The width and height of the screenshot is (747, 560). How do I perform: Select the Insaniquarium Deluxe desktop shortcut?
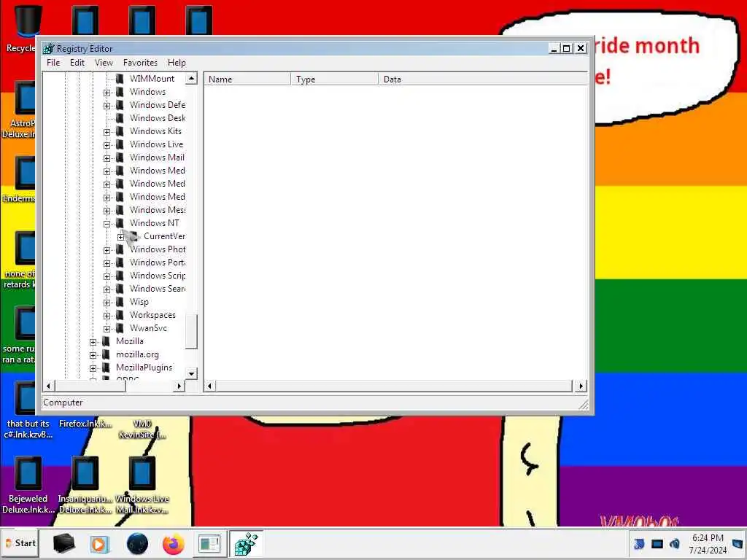pos(85,486)
